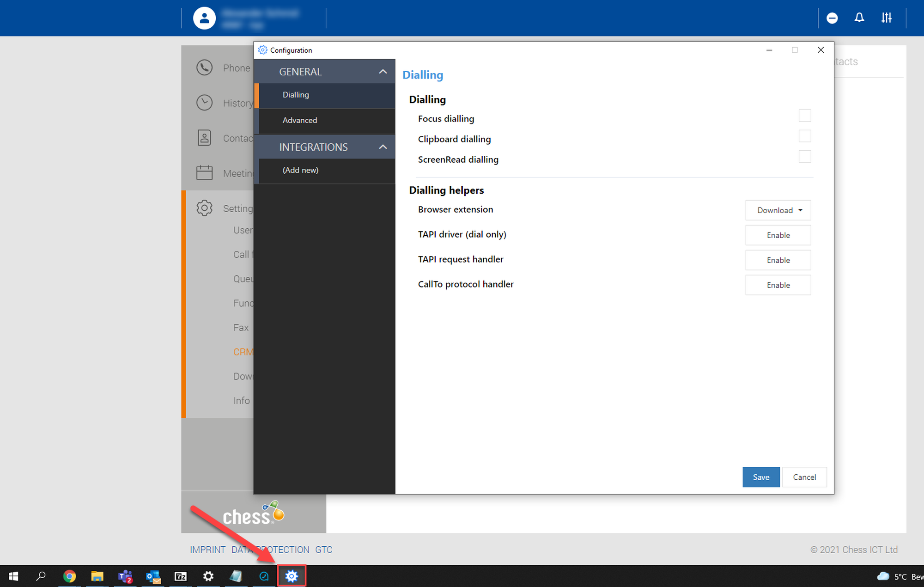Viewport: 924px width, 587px height.
Task: Click the highlighted gear icon in taskbar
Action: pyautogui.click(x=292, y=576)
